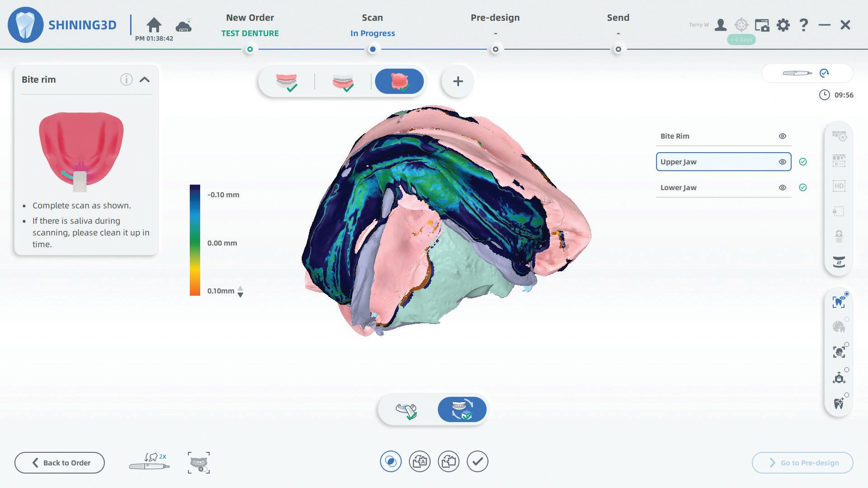
Task: Click the deviation color scale bar
Action: point(195,240)
